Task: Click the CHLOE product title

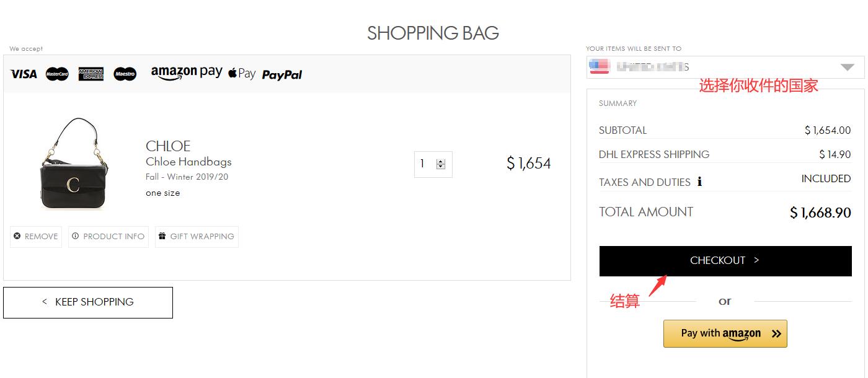Action: pos(168,146)
